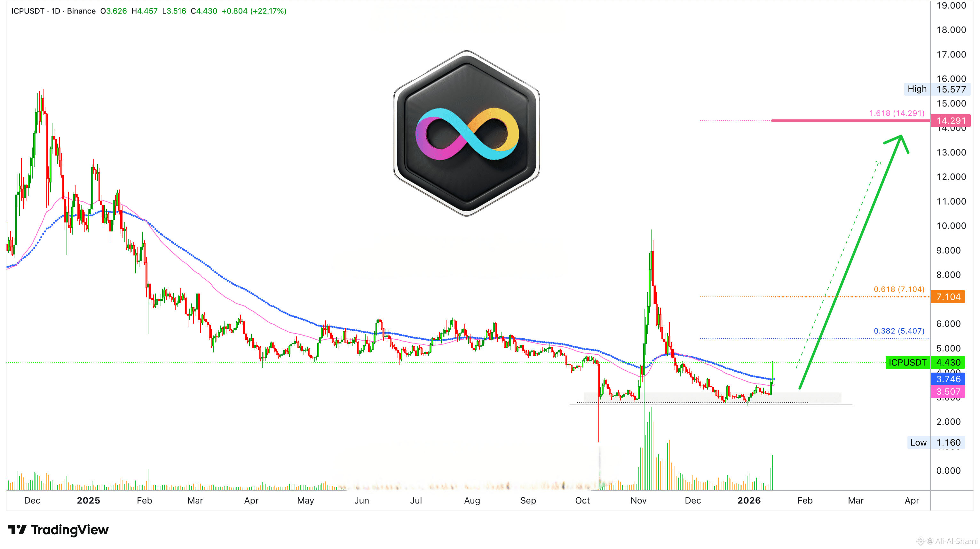The height and width of the screenshot is (549, 980).
Task: Select the 14.291 pink price tag
Action: pyautogui.click(x=951, y=121)
